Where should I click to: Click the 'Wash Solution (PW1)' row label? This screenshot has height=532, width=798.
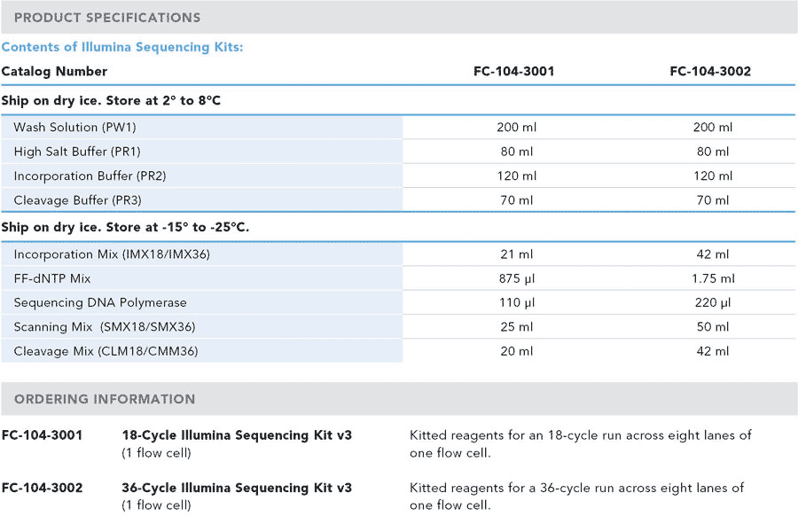coord(74,128)
